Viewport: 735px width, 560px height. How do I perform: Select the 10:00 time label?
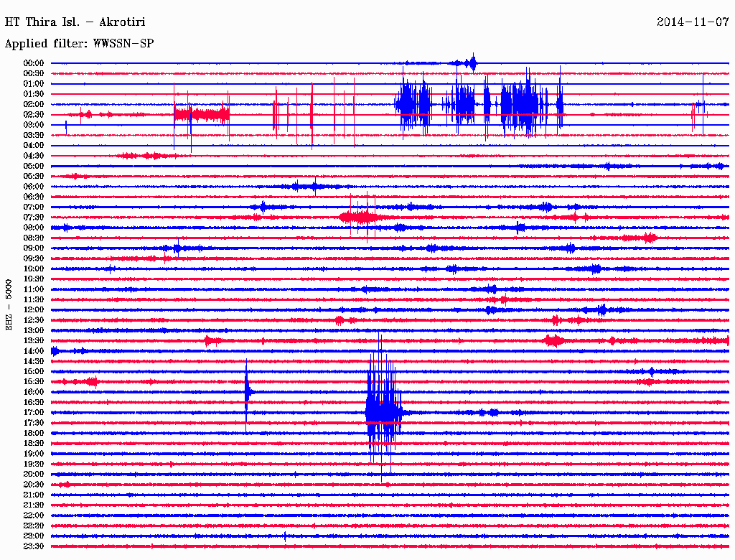(x=34, y=269)
